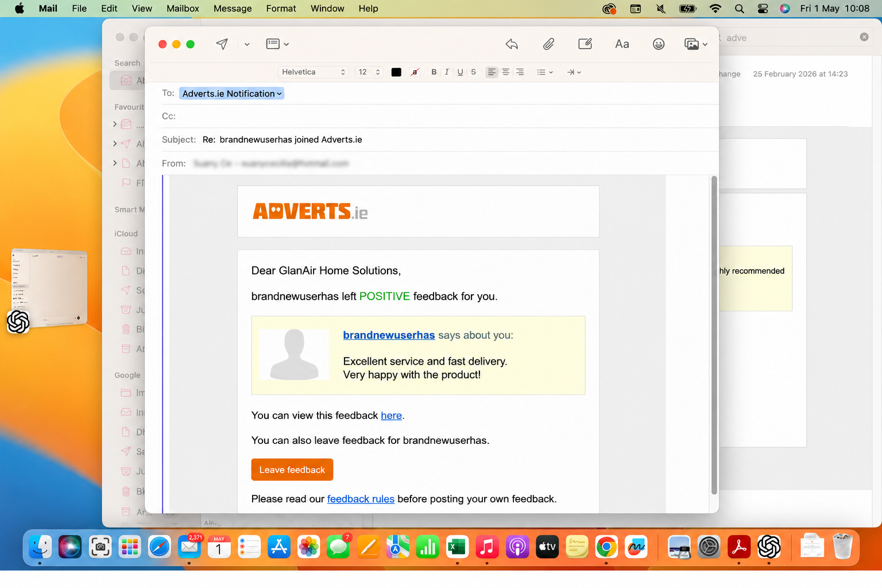Open the header fields dropdown in toolbar
This screenshot has width=882, height=588.
click(x=277, y=44)
